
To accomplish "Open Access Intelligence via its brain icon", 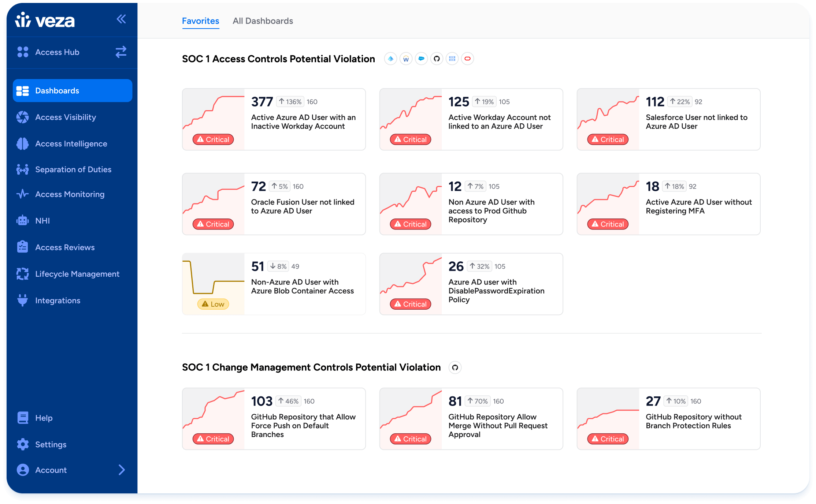I will (x=23, y=143).
